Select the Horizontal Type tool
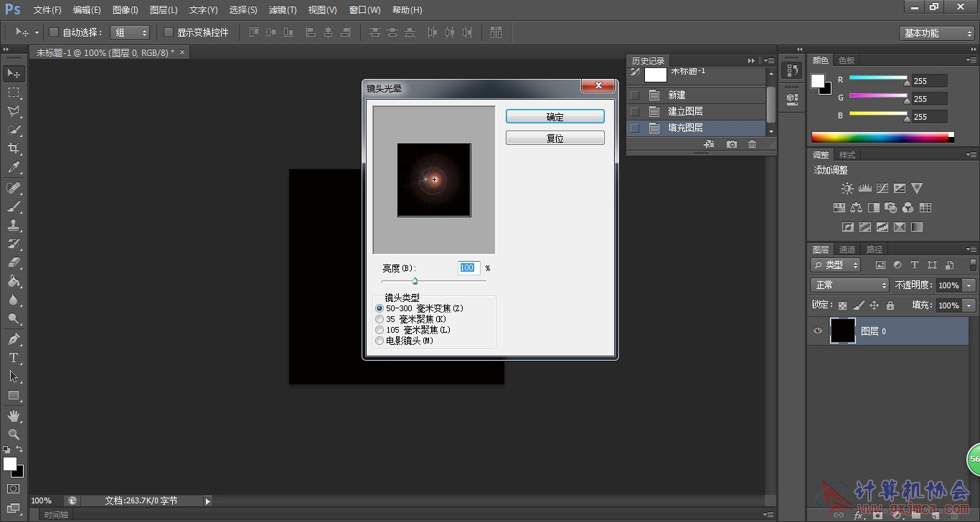Screen dimensions: 980x522 click(x=14, y=357)
